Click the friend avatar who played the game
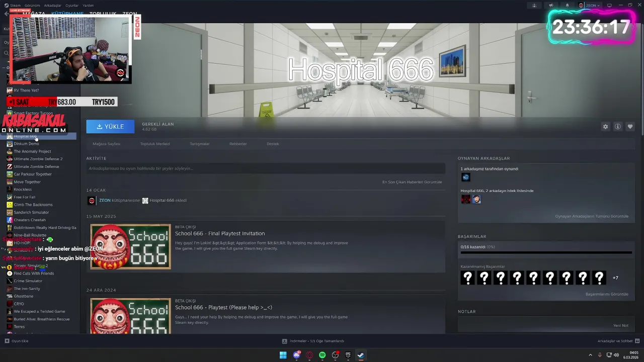Viewport: 644px width, 362px height. pos(465,177)
